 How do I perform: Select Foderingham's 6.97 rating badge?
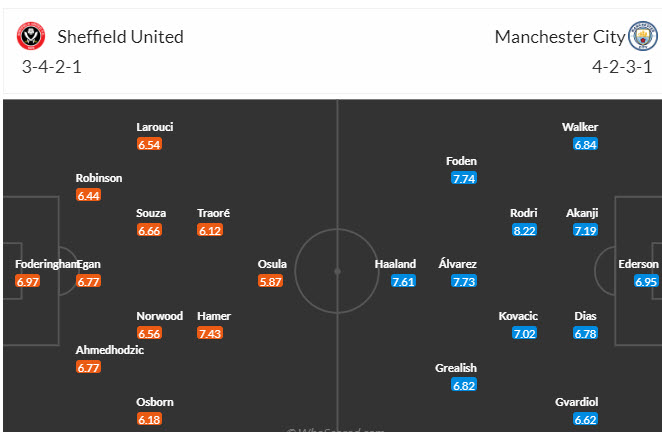coord(26,282)
